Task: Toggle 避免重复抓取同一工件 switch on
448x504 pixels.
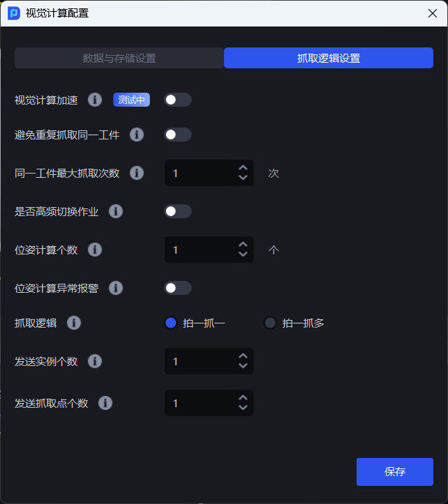Action: pyautogui.click(x=177, y=135)
